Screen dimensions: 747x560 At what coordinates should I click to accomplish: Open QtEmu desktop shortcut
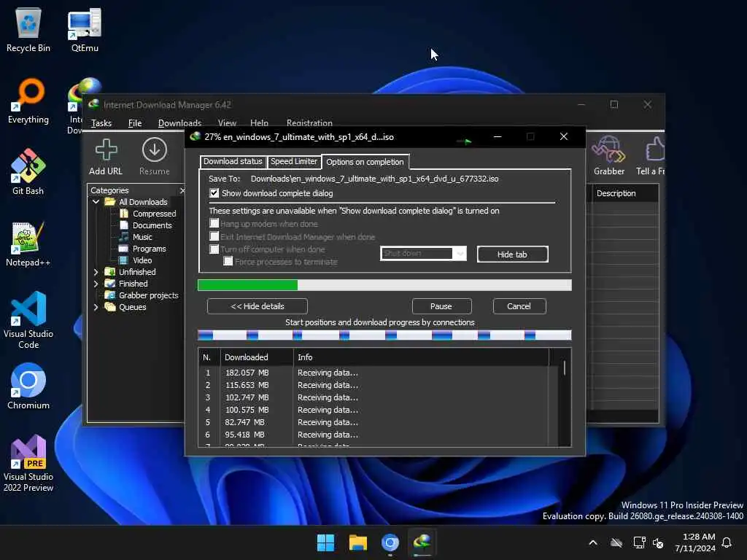(85, 29)
